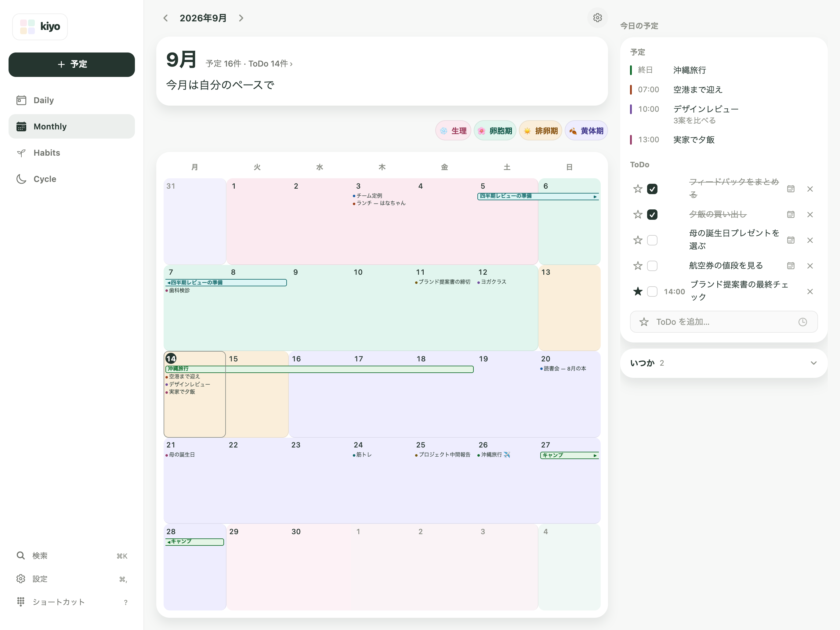The image size is (840, 630).
Task: Star the フィードバックをまとめる todo
Action: pos(638,189)
